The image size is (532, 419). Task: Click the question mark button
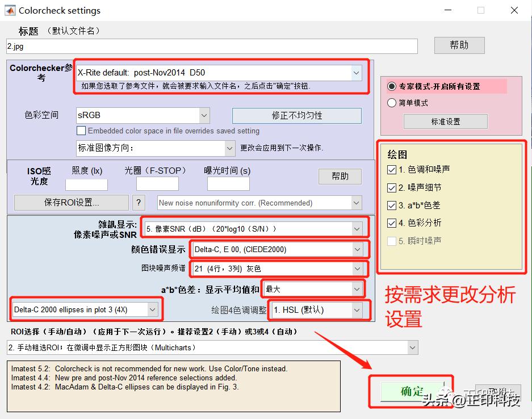click(139, 203)
